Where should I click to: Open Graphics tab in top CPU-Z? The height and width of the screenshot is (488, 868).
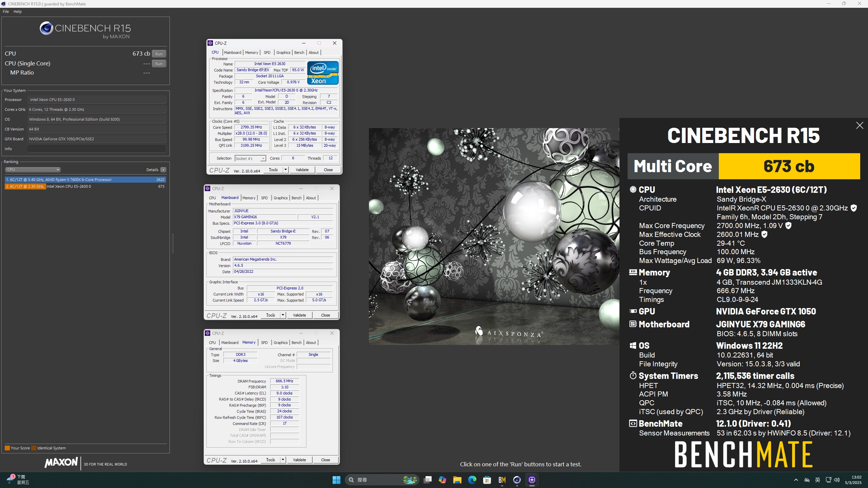point(283,53)
